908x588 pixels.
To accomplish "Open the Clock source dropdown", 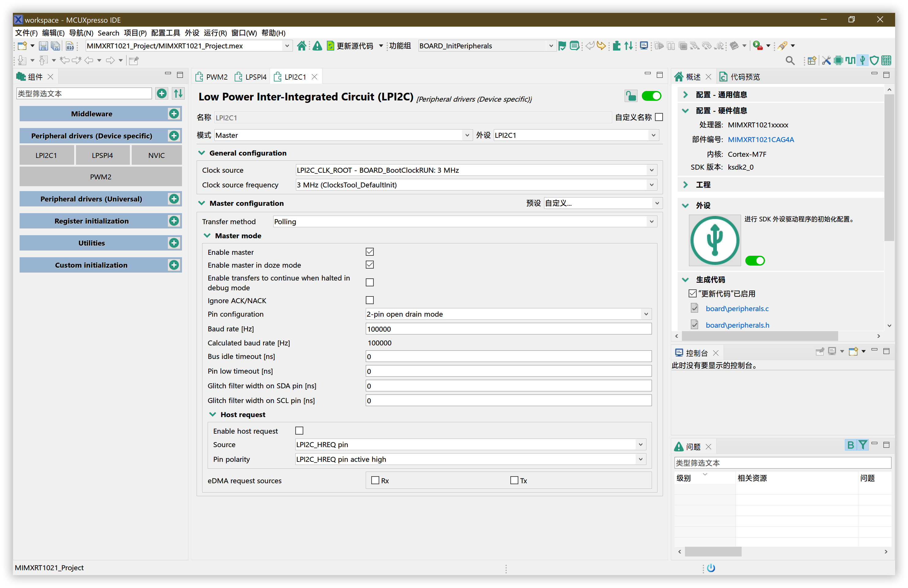I will [x=476, y=170].
